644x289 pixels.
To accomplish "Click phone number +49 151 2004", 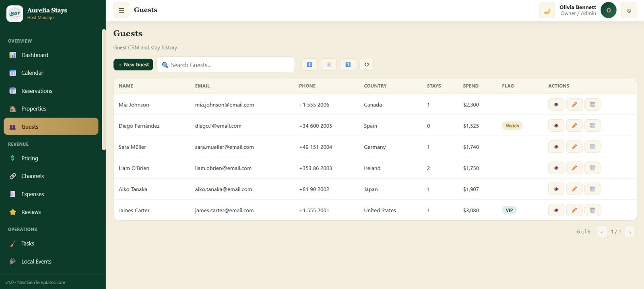I will click(x=316, y=147).
